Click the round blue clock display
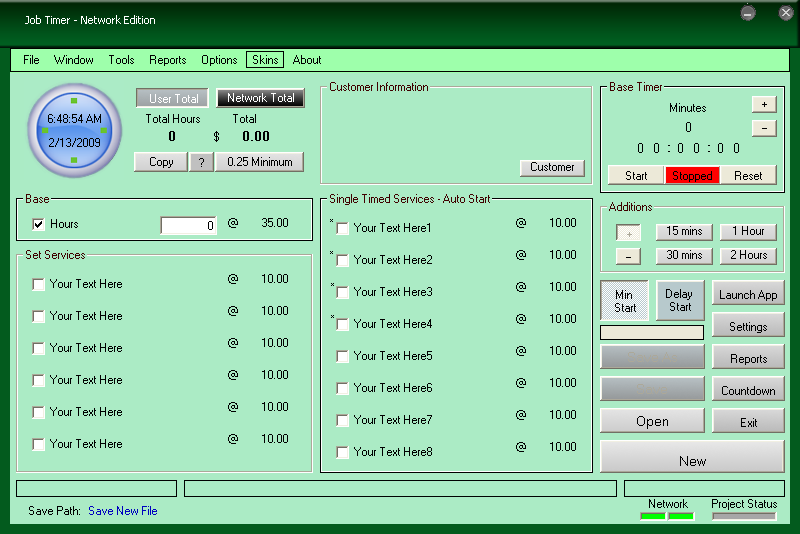The image size is (800, 534). [74, 131]
